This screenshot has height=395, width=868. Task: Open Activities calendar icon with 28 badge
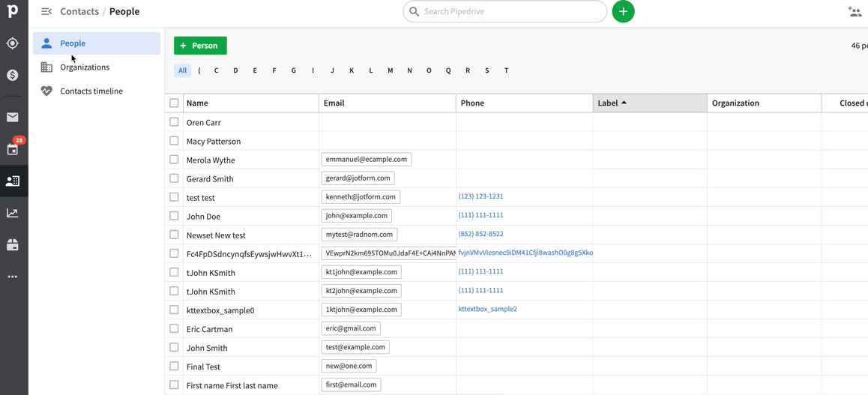pos(13,149)
